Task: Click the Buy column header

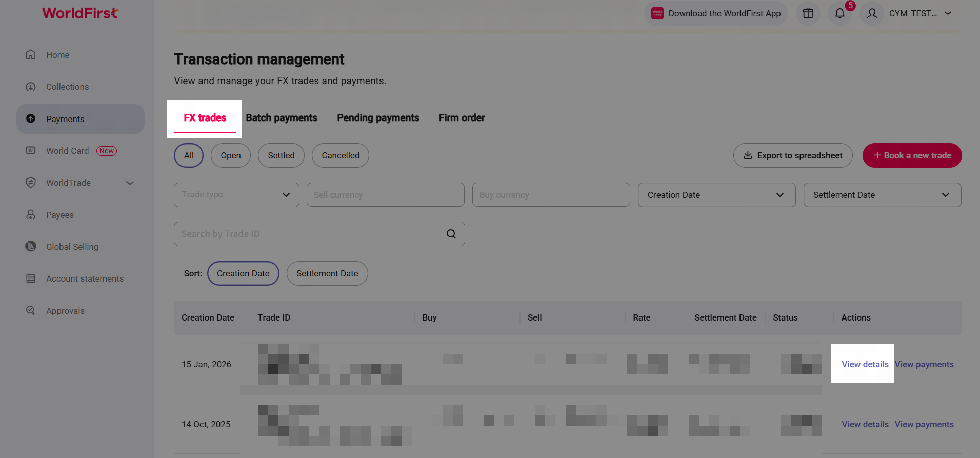Action: (x=430, y=317)
